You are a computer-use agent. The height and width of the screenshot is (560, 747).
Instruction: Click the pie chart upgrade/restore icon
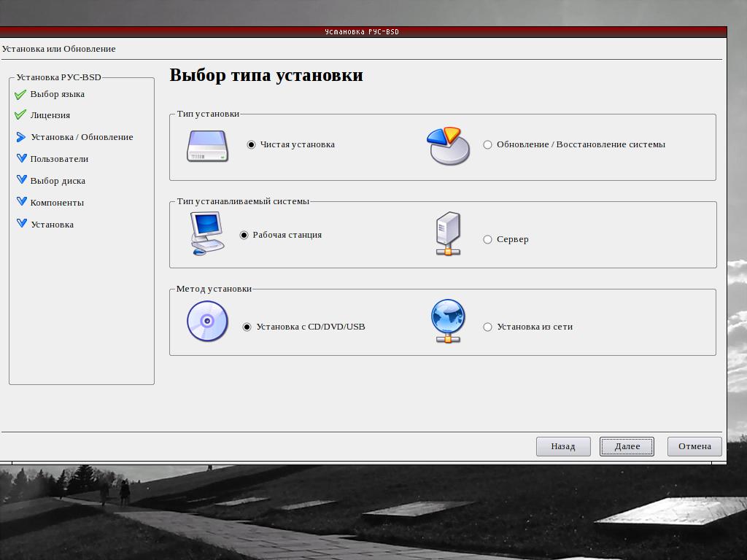[449, 146]
